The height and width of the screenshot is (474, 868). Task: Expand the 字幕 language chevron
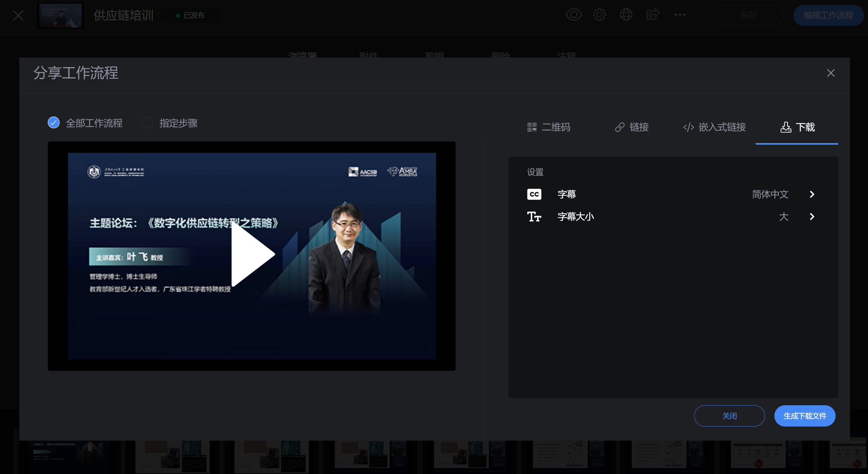pyautogui.click(x=812, y=194)
